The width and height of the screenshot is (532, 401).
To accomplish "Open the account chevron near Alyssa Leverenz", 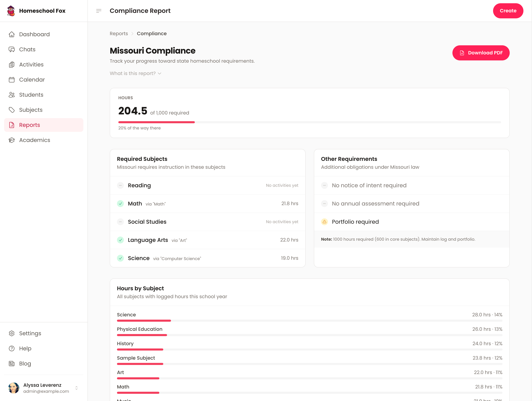I will (76, 388).
